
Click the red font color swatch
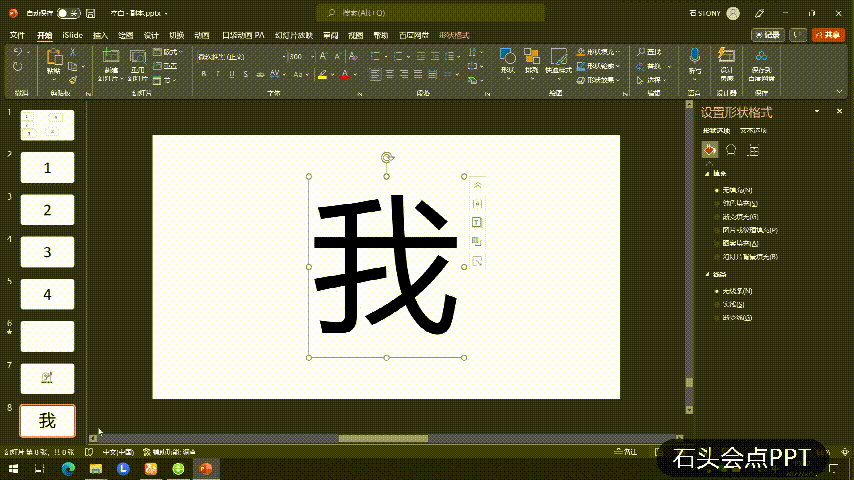click(x=345, y=75)
